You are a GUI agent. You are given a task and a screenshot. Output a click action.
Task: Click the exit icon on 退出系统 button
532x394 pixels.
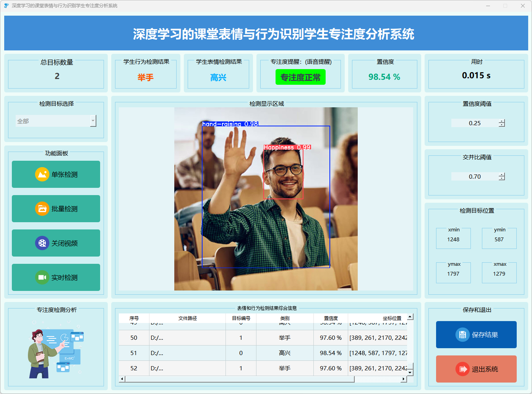[462, 369]
